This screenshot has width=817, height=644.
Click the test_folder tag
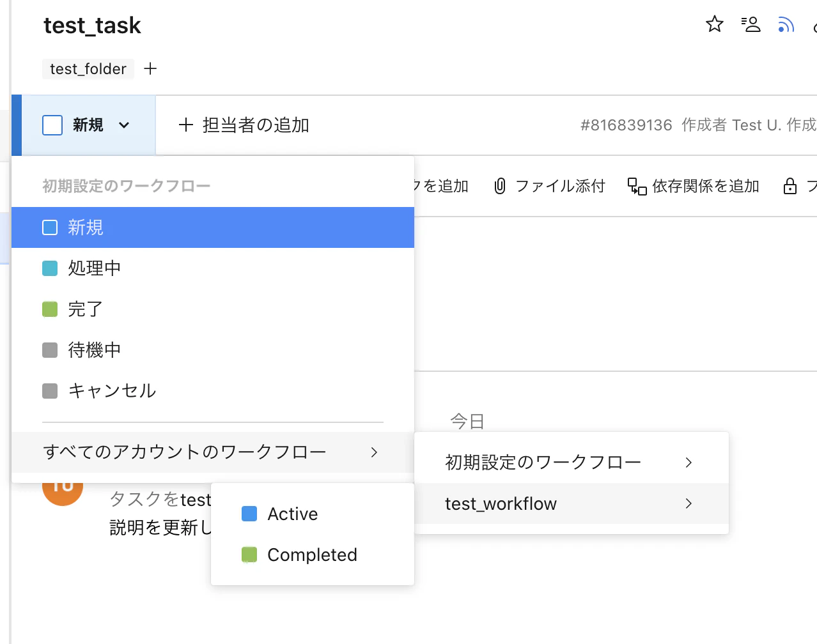pyautogui.click(x=88, y=69)
